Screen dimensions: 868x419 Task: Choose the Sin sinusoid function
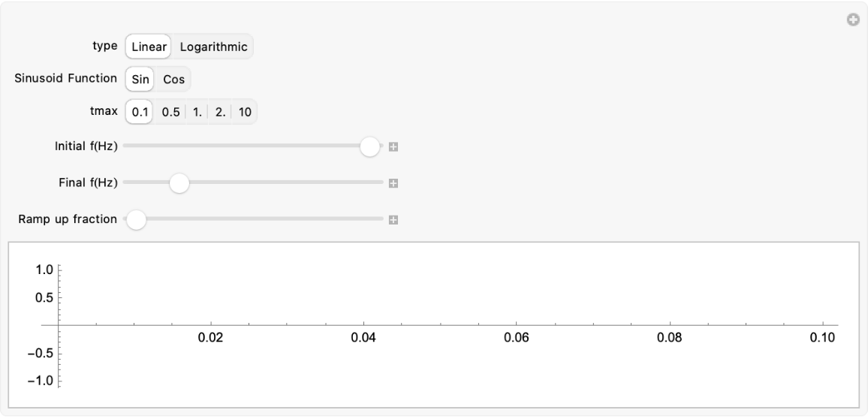coord(140,79)
